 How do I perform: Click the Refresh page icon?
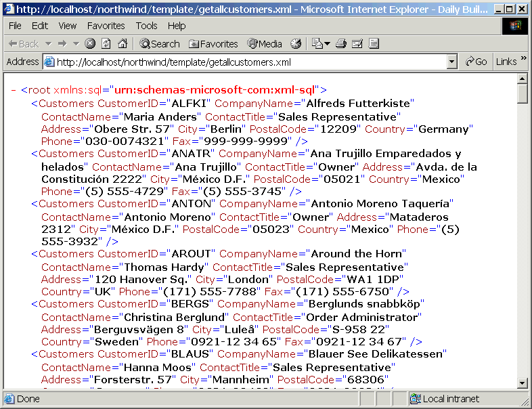[106, 44]
